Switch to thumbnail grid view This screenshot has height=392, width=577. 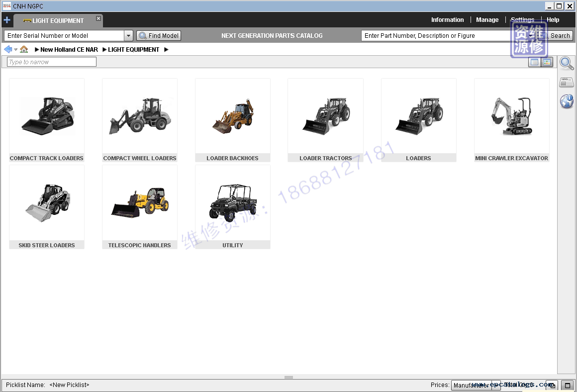547,62
